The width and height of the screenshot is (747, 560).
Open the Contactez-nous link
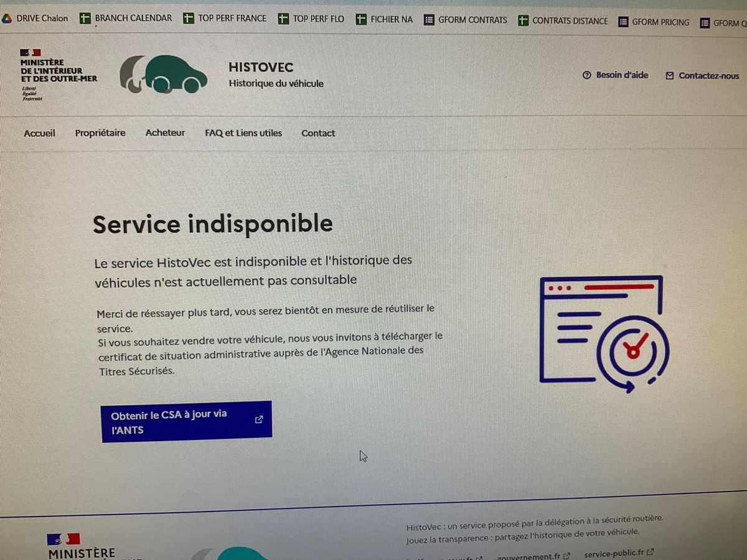pos(702,76)
